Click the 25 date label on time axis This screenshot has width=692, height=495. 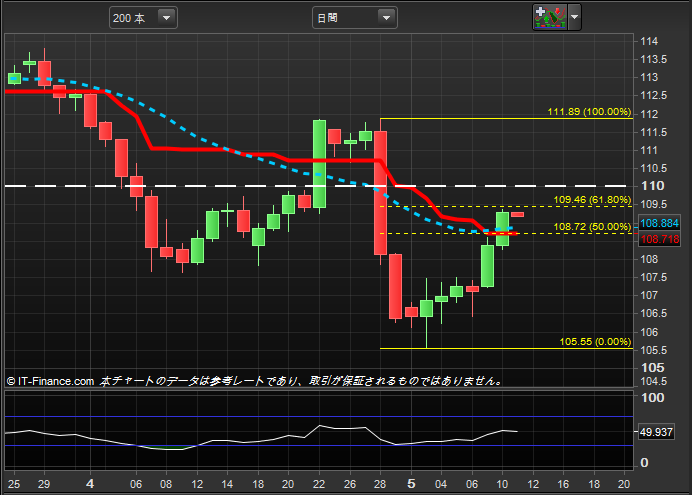coord(14,484)
